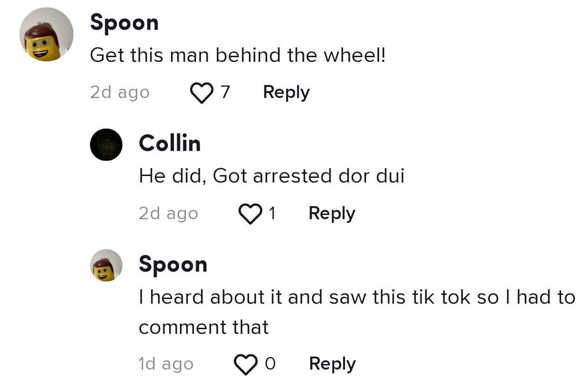Open the Spoon username on top comment

pyautogui.click(x=124, y=23)
